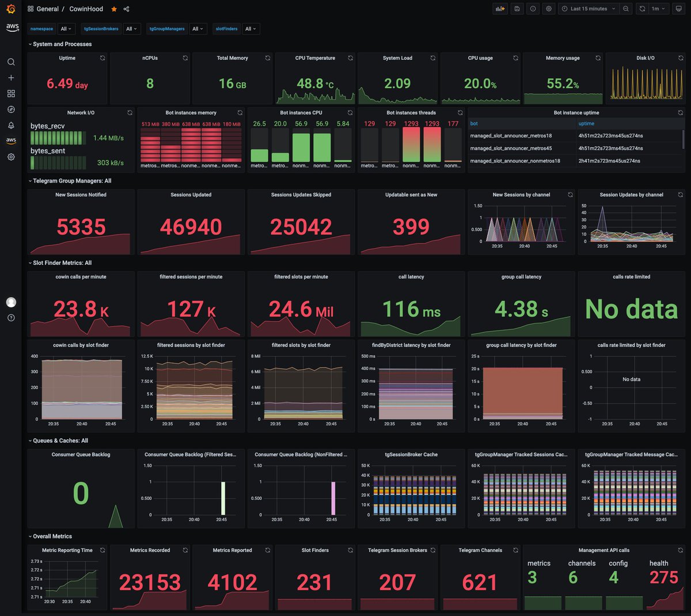The width and height of the screenshot is (691, 616).
Task: Open the tgSessionBrokers variable dropdown
Action: click(x=132, y=29)
